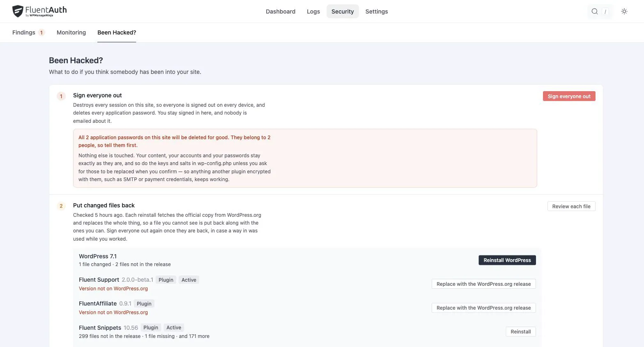Open the Dashboard menu item
The image size is (644, 347).
coord(281,11)
